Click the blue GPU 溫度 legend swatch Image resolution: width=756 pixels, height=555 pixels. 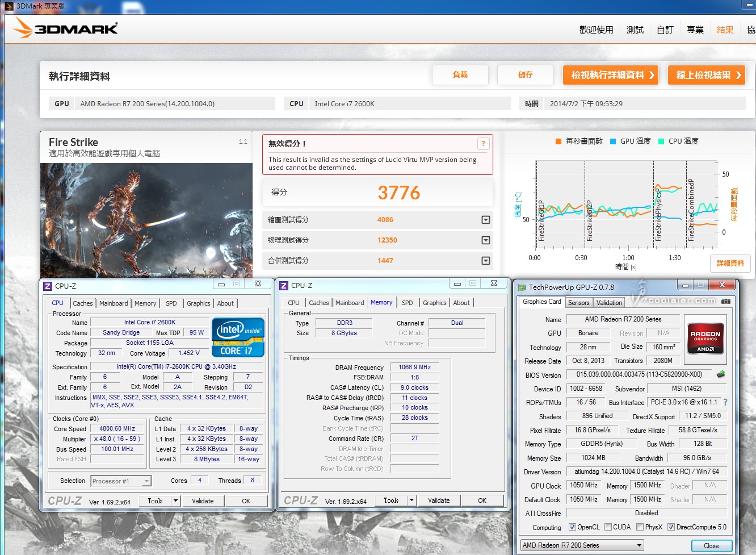[613, 141]
